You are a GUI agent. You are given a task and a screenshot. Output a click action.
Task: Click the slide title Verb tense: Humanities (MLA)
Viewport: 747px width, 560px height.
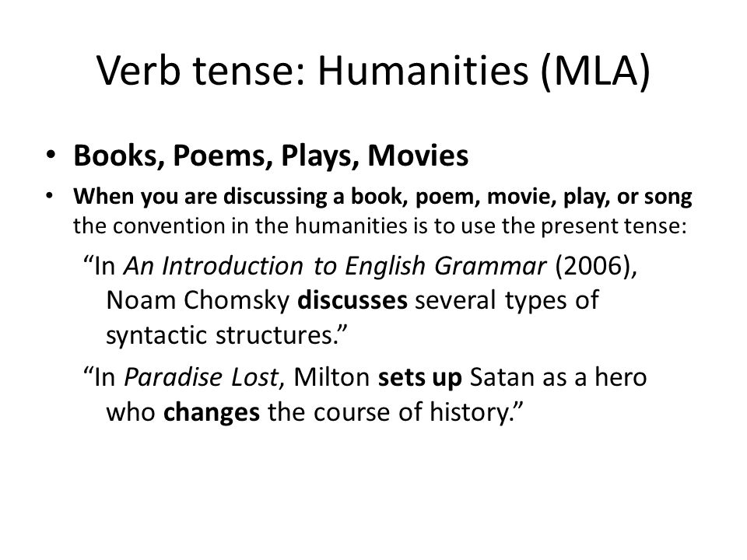pyautogui.click(x=373, y=72)
